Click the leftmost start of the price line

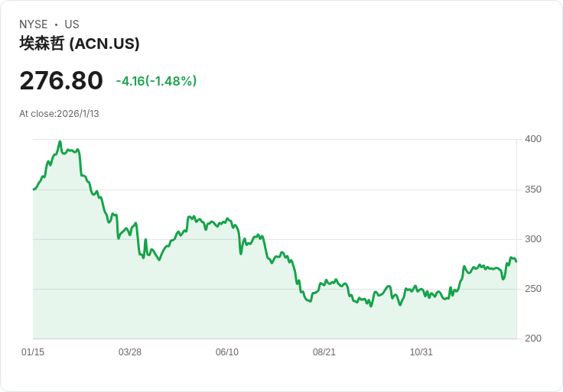pyautogui.click(x=34, y=189)
